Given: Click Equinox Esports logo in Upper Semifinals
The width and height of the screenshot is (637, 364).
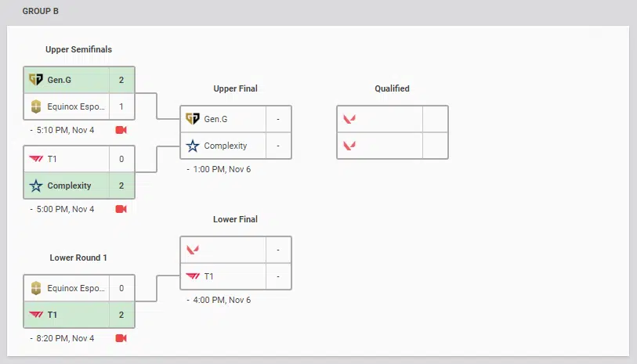Looking at the screenshot, I should 35,106.
